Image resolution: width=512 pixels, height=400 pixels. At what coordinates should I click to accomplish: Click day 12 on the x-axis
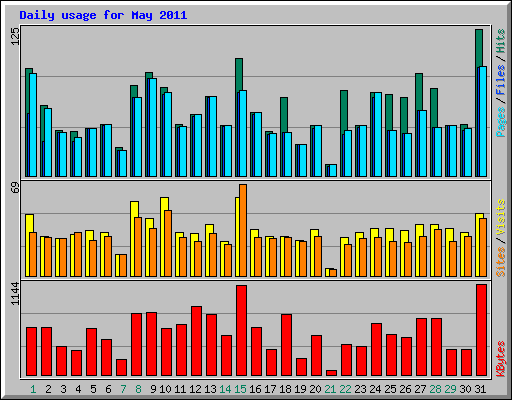195,389
